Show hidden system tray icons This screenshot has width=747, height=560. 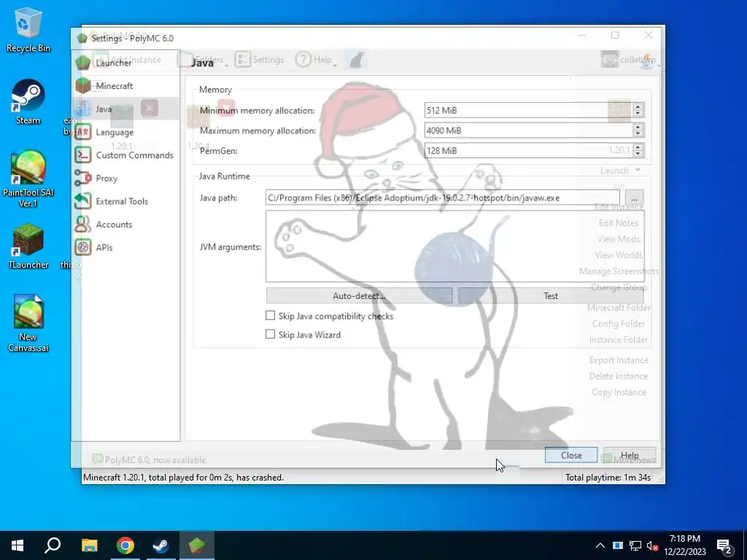pos(600,545)
